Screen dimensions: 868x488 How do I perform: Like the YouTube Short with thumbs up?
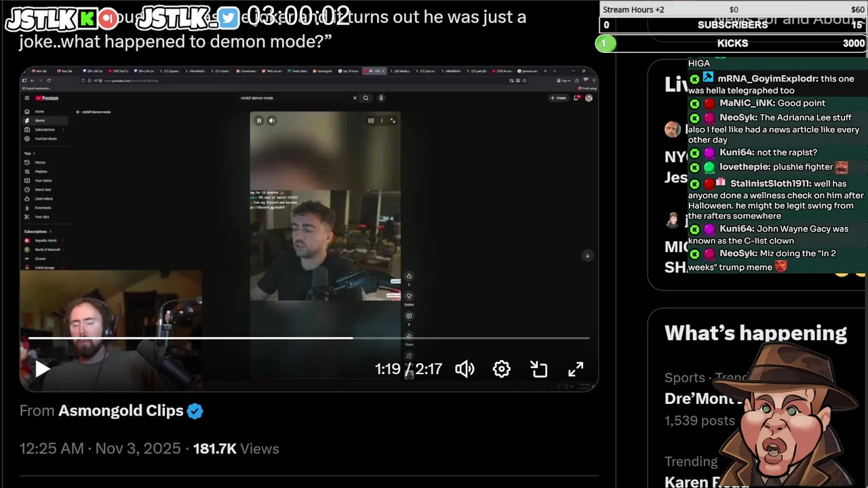click(409, 277)
